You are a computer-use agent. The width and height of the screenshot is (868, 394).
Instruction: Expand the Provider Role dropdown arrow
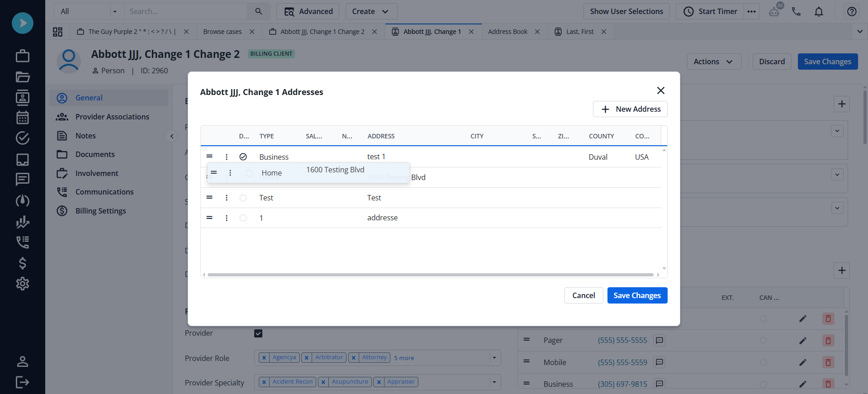pos(494,358)
